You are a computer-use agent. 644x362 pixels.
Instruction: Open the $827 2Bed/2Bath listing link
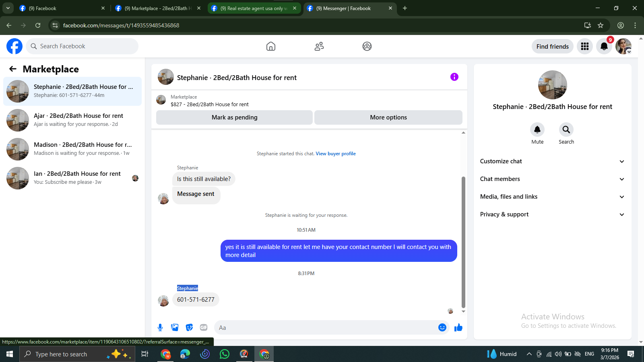(210, 104)
